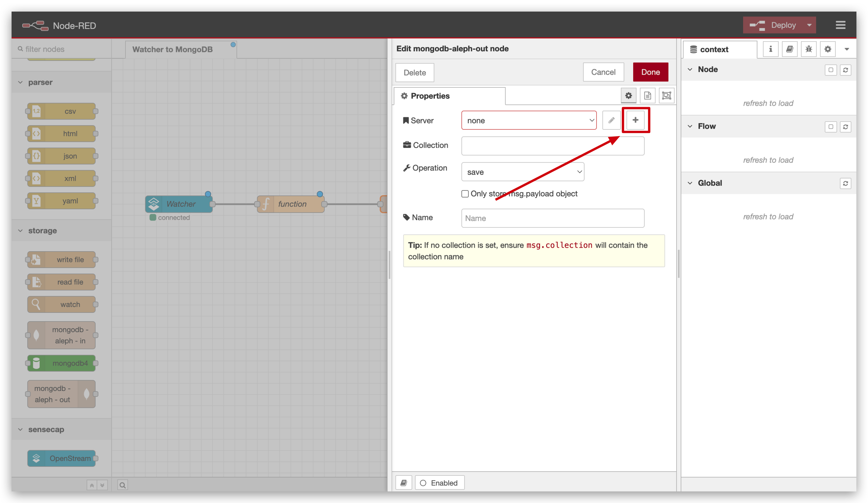Select mongodb-aleph-in palette node
Screen dimensions: 868x503
click(x=61, y=335)
